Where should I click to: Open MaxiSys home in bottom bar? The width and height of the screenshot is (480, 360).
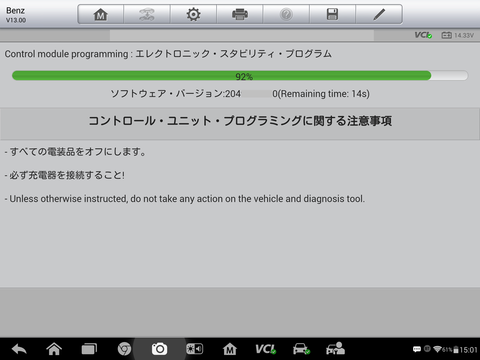coord(230,349)
